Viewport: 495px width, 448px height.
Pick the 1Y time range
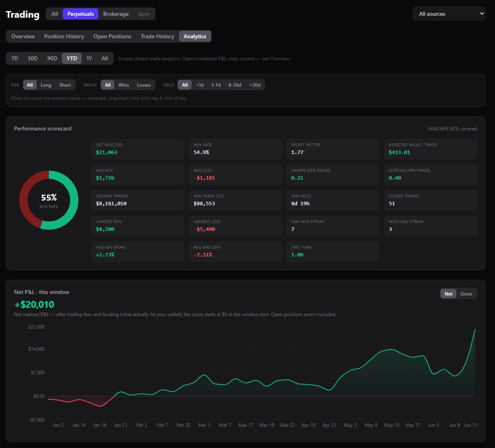click(89, 58)
